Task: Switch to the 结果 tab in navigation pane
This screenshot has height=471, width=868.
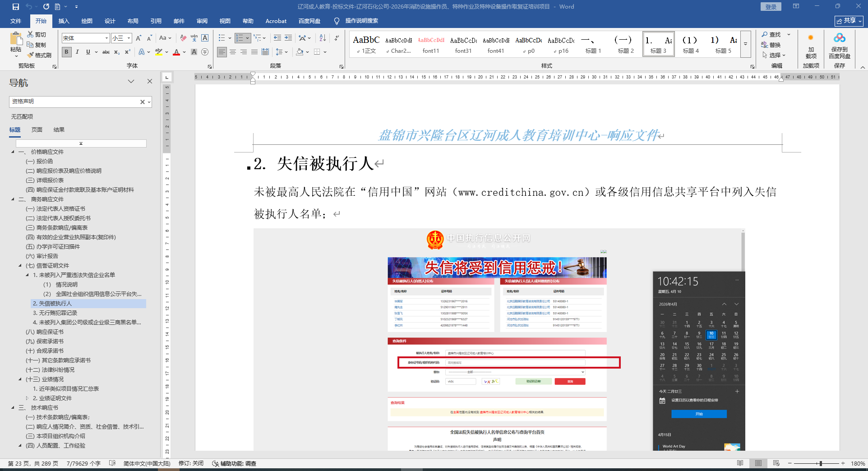Action: (59, 129)
